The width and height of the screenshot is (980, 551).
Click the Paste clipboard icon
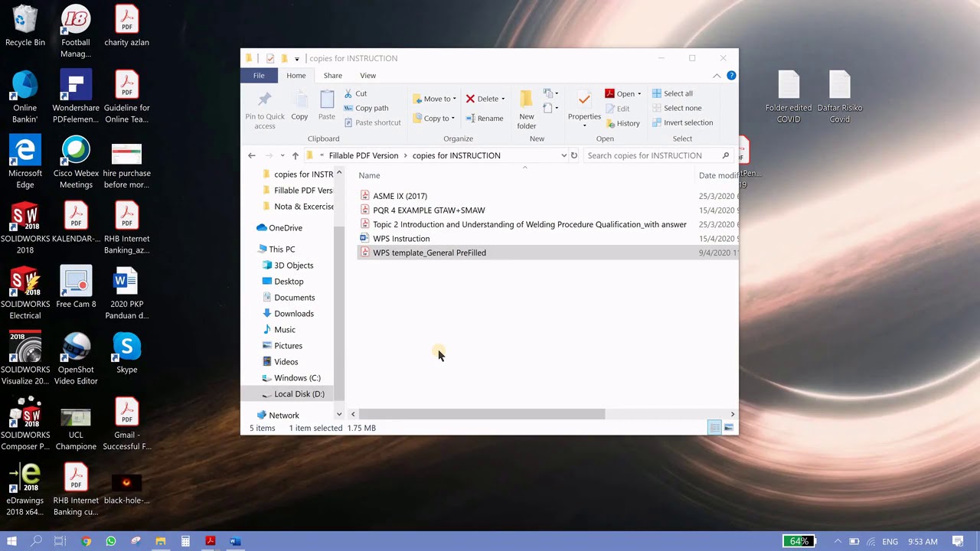327,100
